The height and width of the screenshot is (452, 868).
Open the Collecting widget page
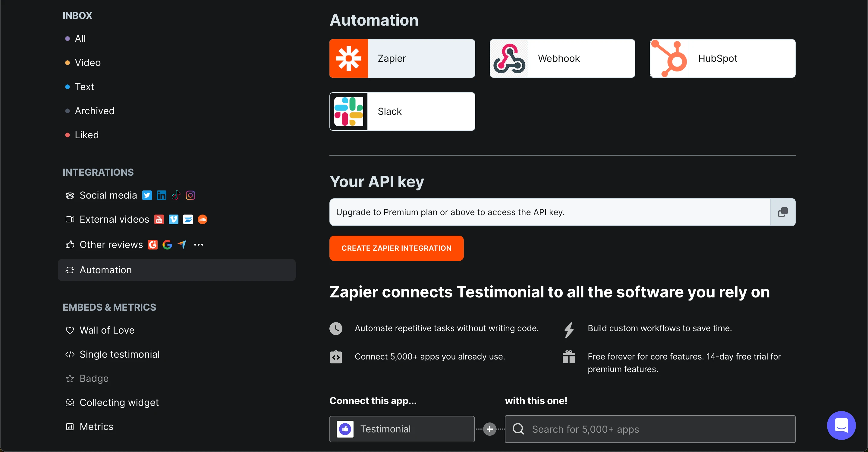click(119, 403)
